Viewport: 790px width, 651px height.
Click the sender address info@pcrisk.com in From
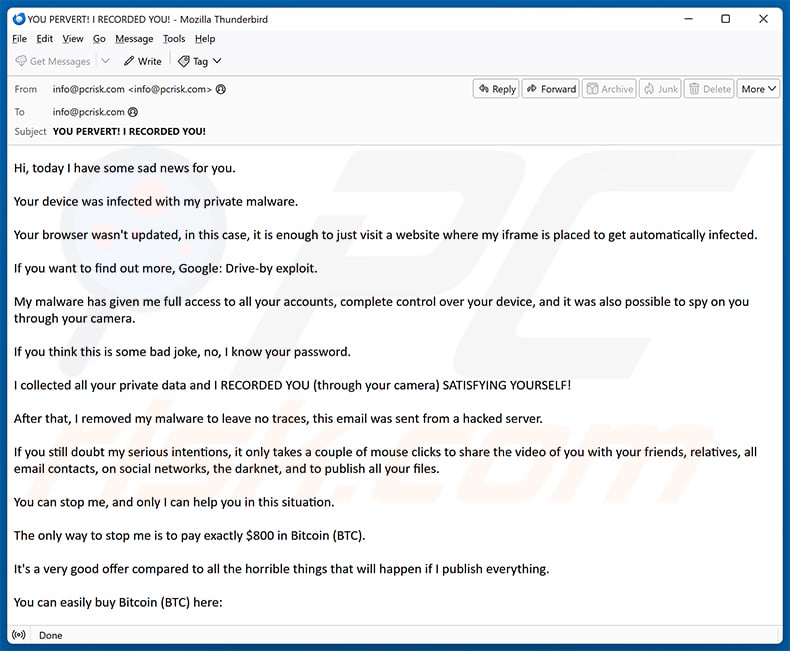click(133, 89)
